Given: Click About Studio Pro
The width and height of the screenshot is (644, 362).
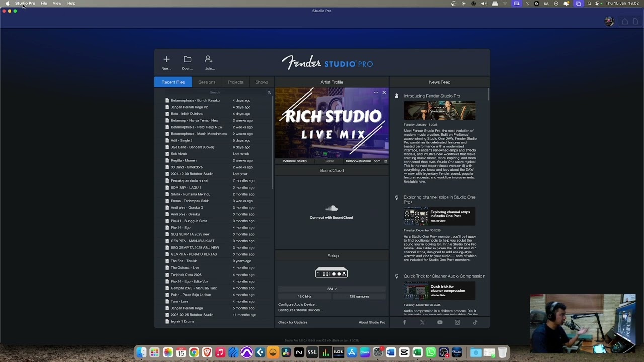Looking at the screenshot, I should click(372, 322).
